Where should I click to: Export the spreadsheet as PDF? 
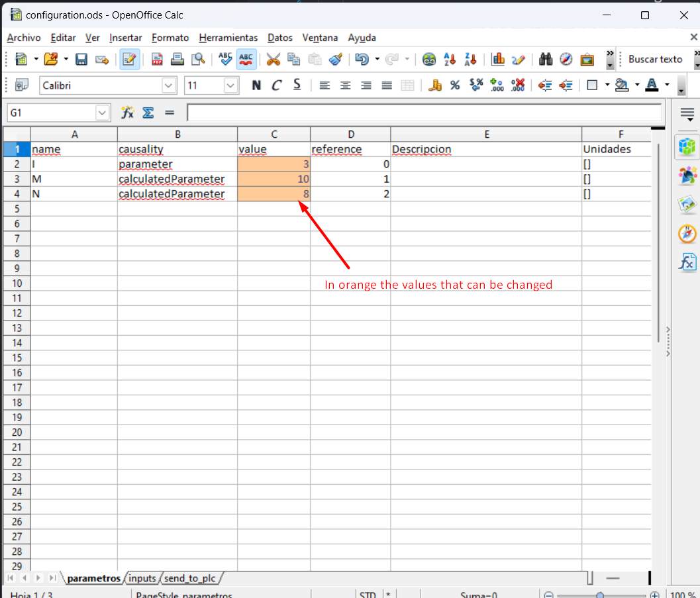click(x=156, y=59)
